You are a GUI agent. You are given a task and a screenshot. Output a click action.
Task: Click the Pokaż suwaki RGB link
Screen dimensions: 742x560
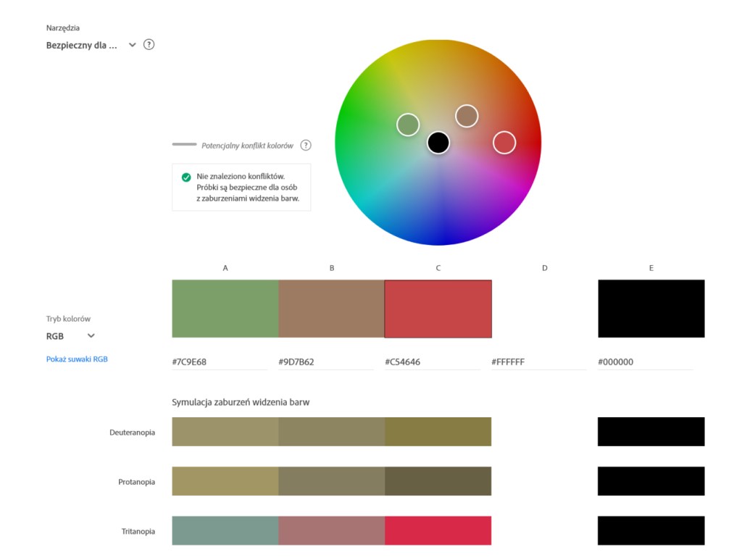[77, 359]
